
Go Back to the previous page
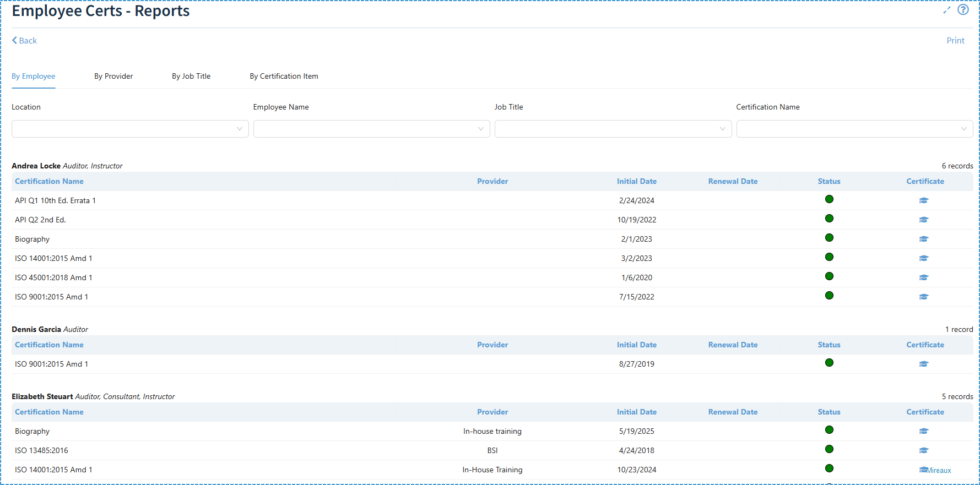click(x=24, y=41)
